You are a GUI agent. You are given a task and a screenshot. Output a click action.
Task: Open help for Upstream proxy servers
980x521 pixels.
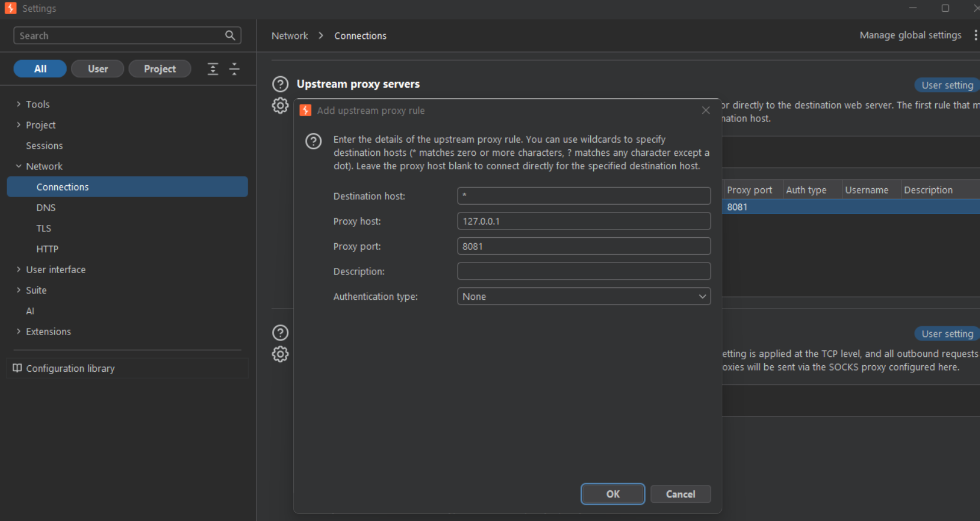click(x=280, y=84)
